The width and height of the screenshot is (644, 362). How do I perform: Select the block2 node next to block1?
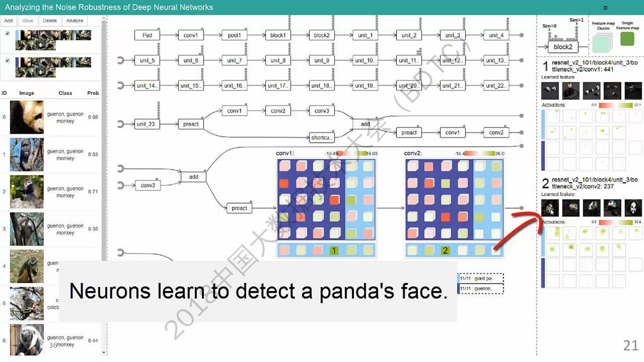click(322, 35)
